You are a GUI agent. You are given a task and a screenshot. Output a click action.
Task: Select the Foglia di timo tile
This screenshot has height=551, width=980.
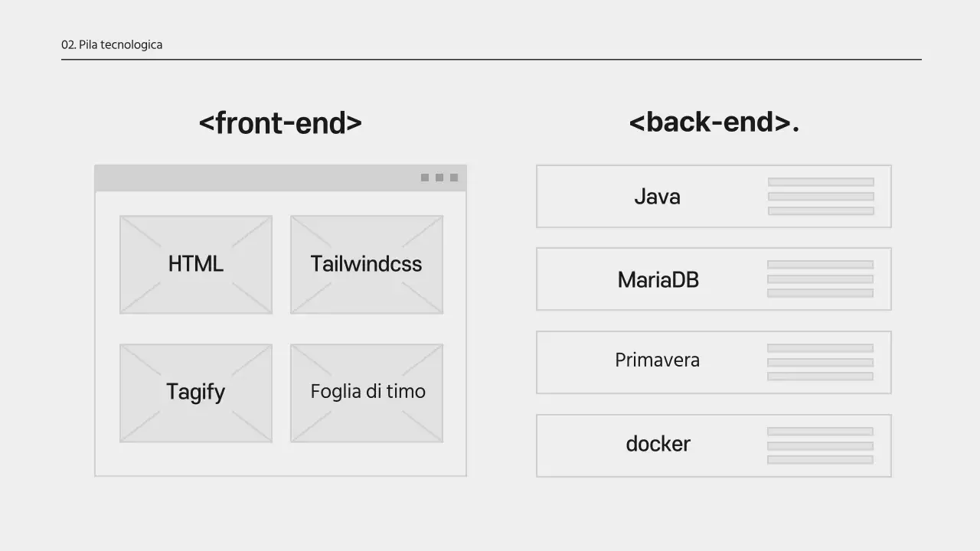(x=367, y=392)
